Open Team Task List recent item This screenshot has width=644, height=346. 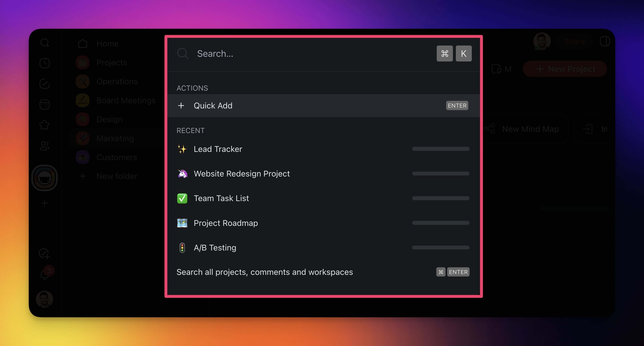[x=221, y=198]
